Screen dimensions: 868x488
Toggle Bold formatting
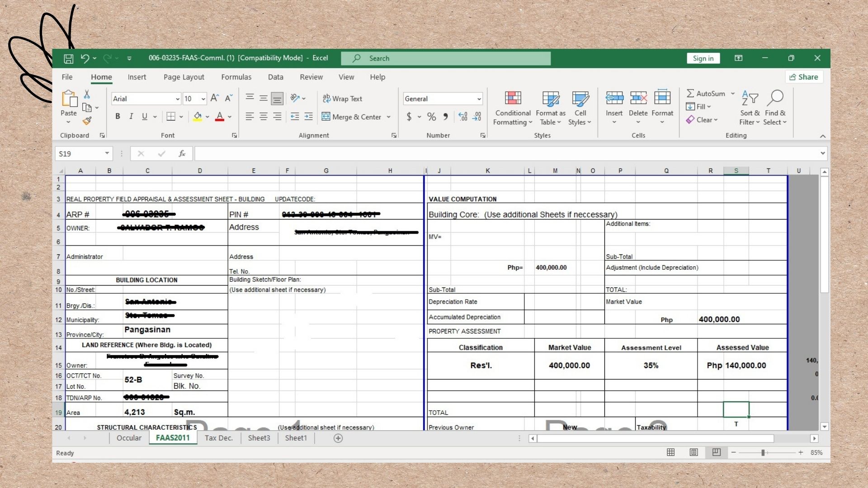118,117
